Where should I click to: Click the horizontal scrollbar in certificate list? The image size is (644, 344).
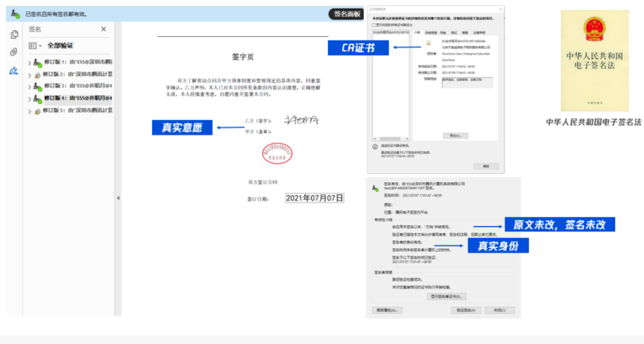coord(391,139)
